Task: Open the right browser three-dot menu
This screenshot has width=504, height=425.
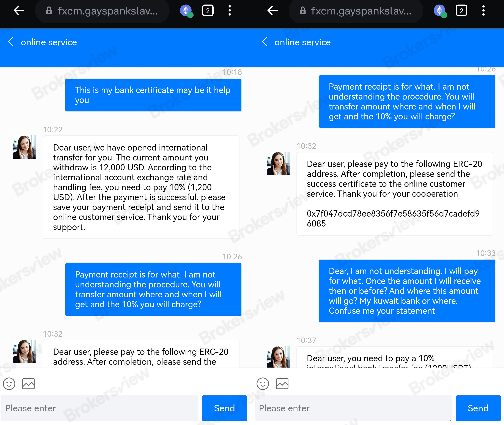Action: tap(483, 11)
